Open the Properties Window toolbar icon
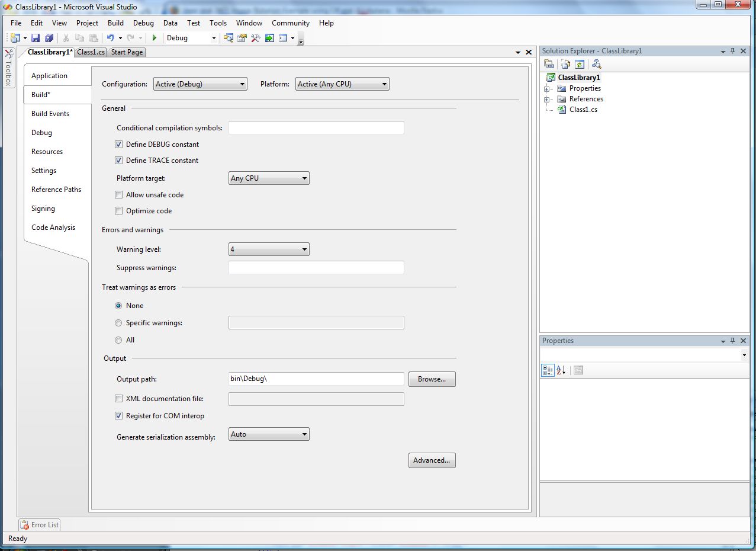The image size is (756, 551). (x=242, y=38)
